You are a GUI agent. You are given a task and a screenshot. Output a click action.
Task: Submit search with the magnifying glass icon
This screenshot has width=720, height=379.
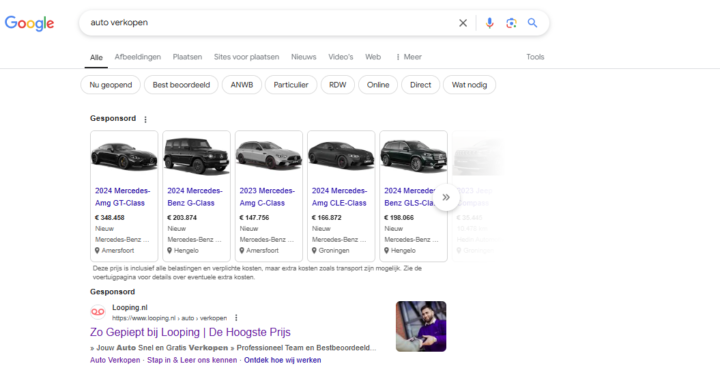pyautogui.click(x=532, y=23)
